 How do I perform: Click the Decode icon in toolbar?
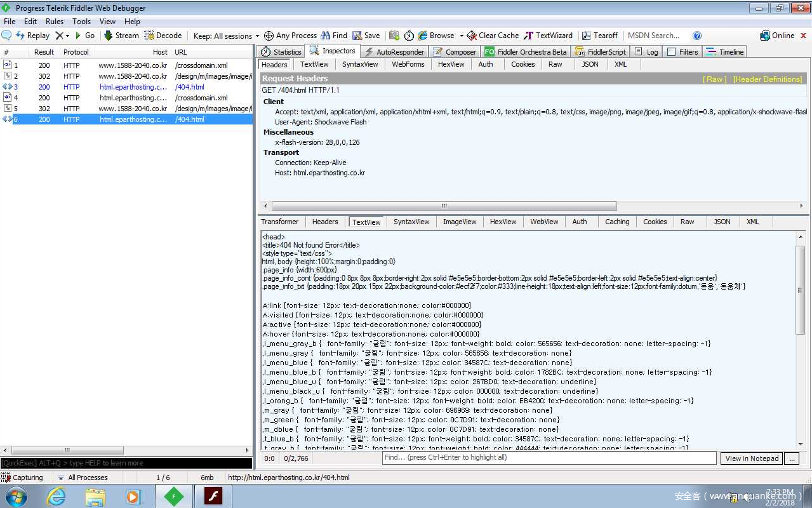tap(150, 36)
